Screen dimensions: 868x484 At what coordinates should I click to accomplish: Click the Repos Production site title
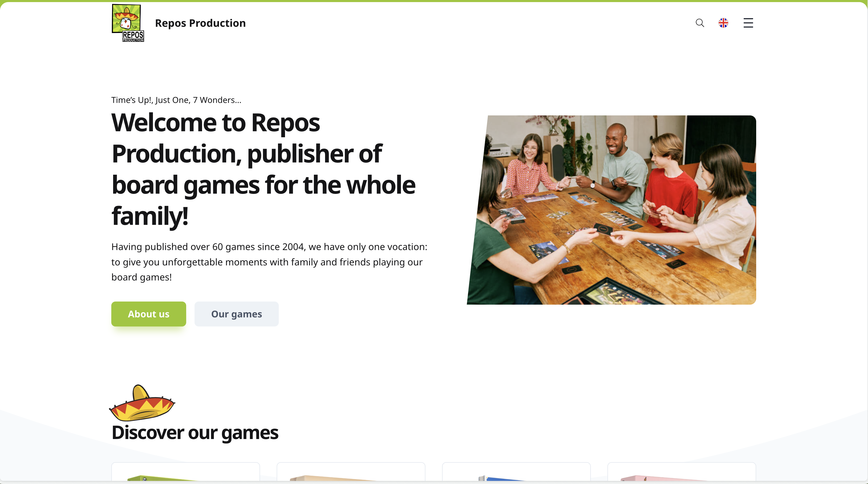point(200,23)
